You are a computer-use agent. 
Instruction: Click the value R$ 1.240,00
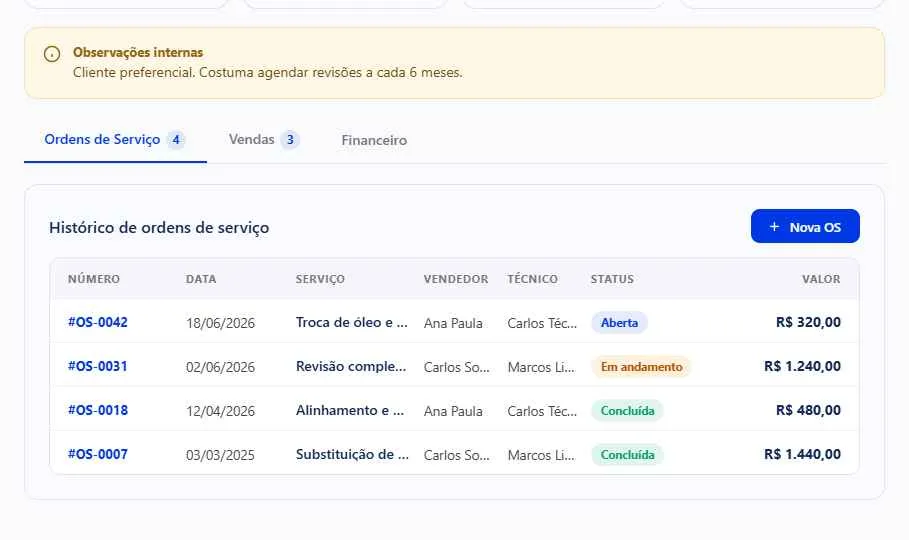(802, 367)
